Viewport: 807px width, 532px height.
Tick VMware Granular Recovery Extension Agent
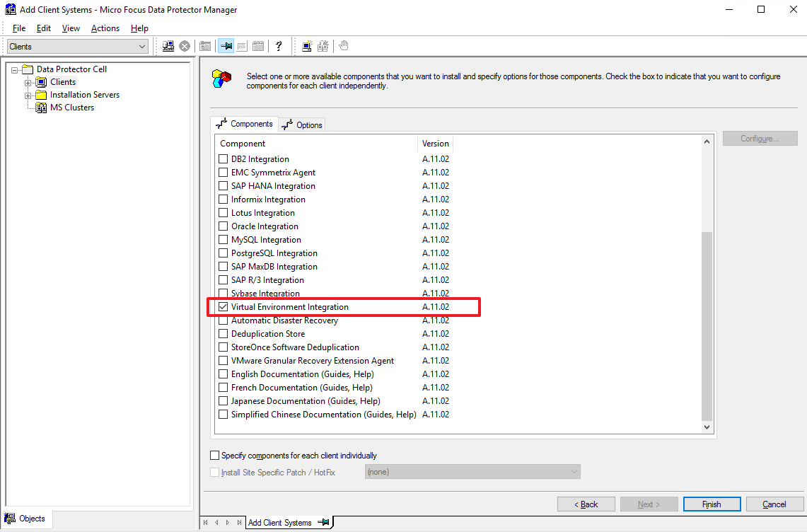click(x=223, y=361)
